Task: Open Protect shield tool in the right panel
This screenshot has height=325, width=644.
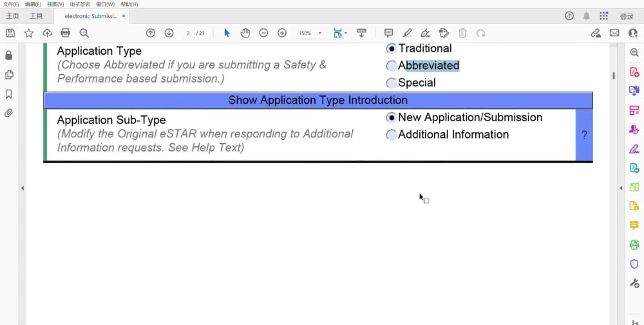Action: [634, 264]
